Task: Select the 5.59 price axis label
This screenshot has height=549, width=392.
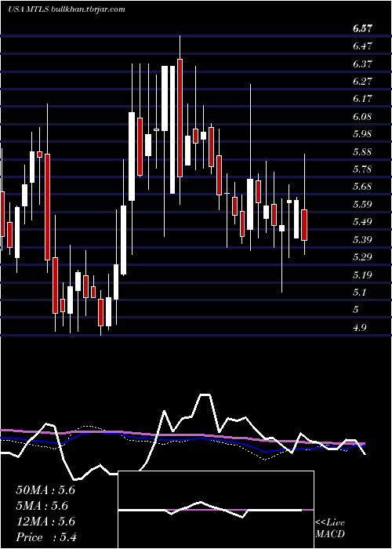Action: (362, 205)
